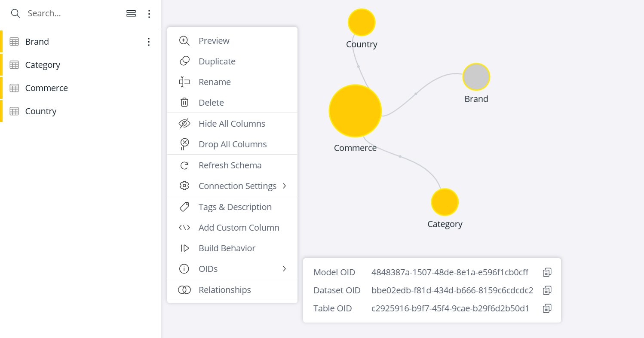Expand the Connection Settings submenu
The image size is (644, 338).
[x=284, y=186]
